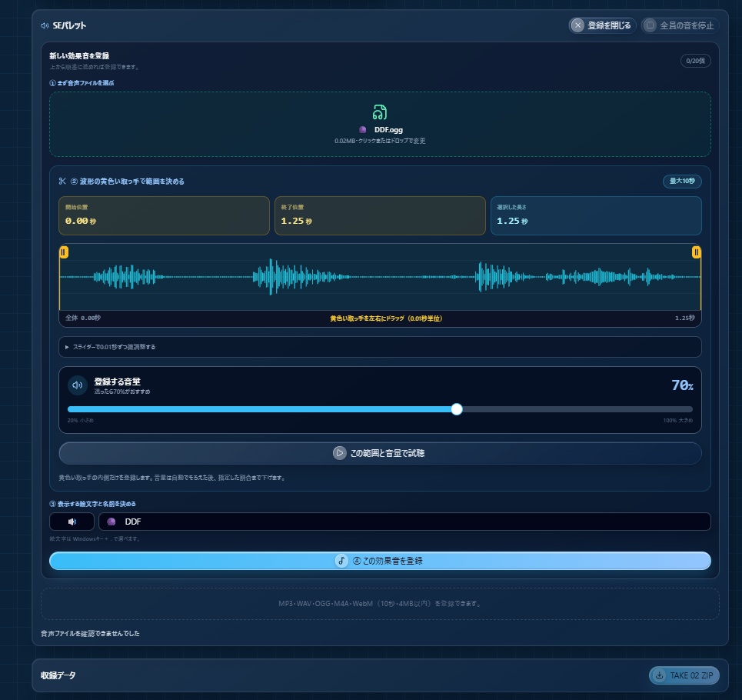
Task: Click the 登録する音量 slider thumb
Action: tap(457, 409)
